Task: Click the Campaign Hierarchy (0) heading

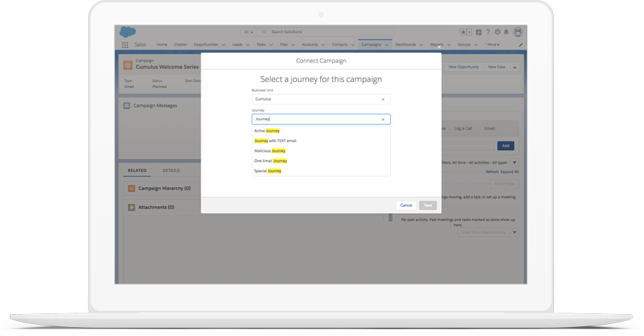Action: [165, 189]
